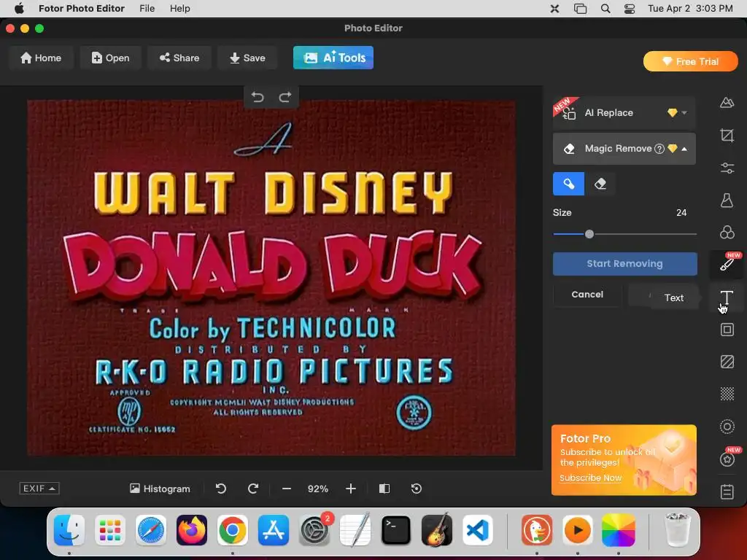This screenshot has width=747, height=560.
Task: Select the eraser mode for Magic Remove
Action: pos(600,184)
